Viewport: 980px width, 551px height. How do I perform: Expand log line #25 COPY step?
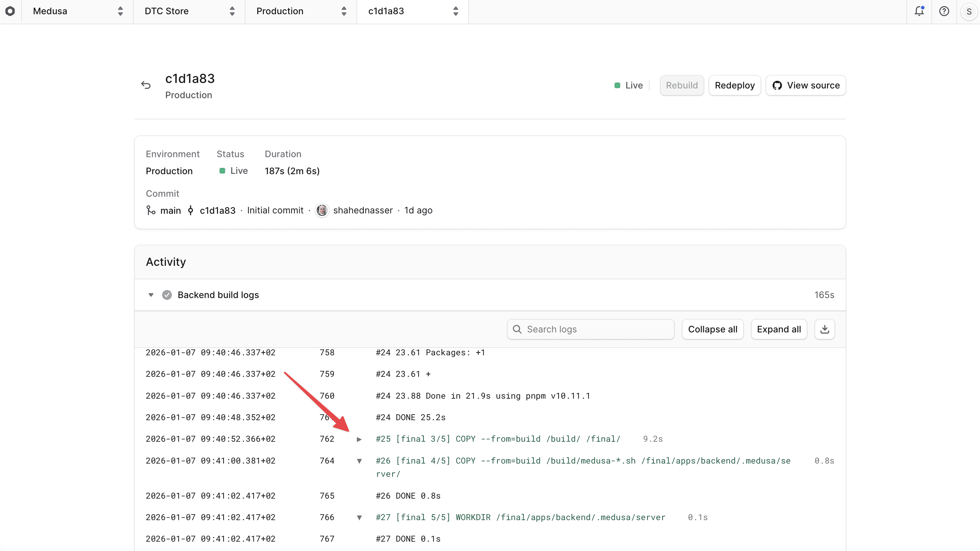(359, 439)
